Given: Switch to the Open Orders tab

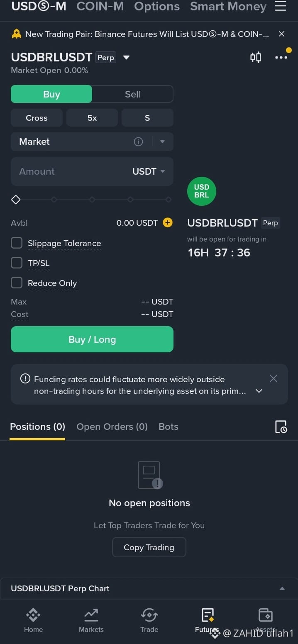Looking at the screenshot, I should pos(112,427).
